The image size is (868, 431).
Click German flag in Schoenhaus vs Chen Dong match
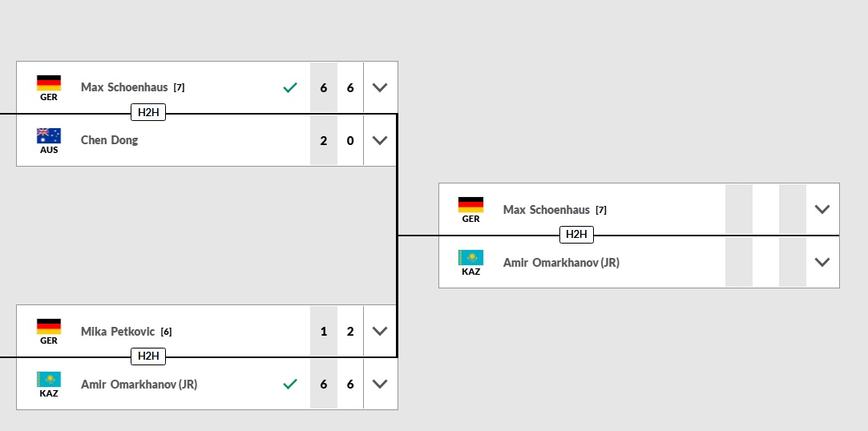click(49, 83)
